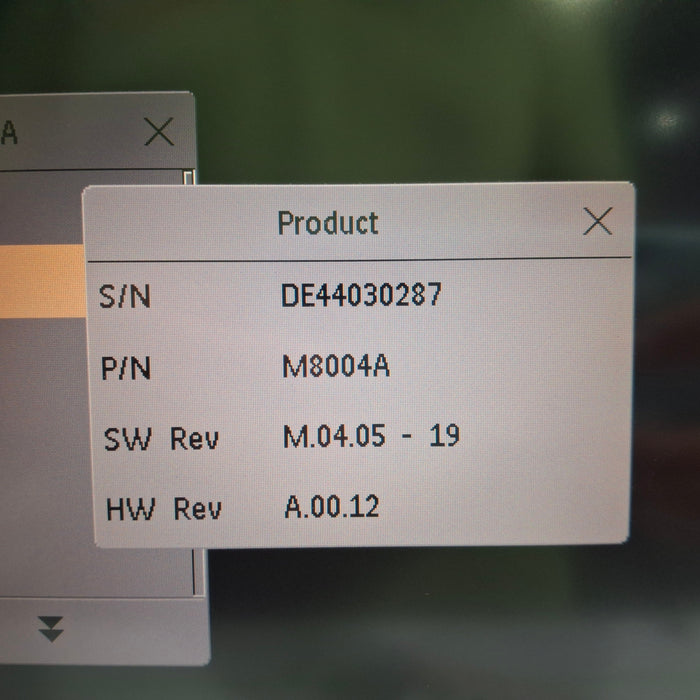Image resolution: width=700 pixels, height=700 pixels.
Task: Click the SW Rev label
Action: coord(161,439)
